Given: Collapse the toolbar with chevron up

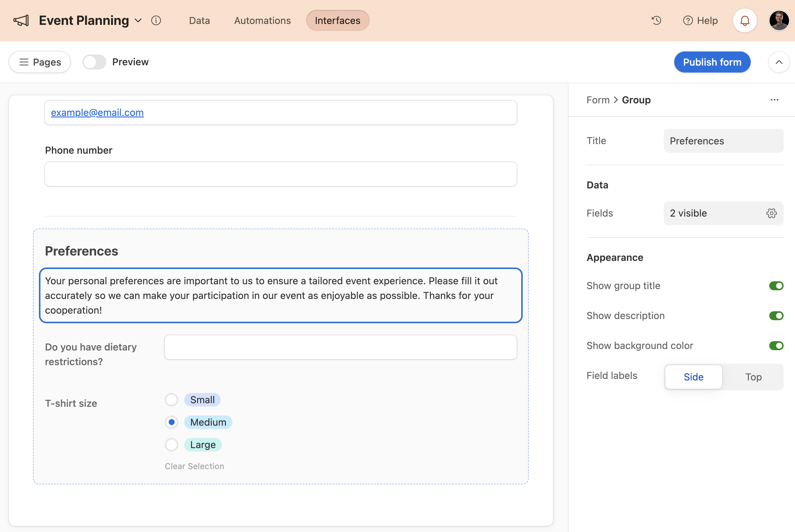Looking at the screenshot, I should coord(779,62).
